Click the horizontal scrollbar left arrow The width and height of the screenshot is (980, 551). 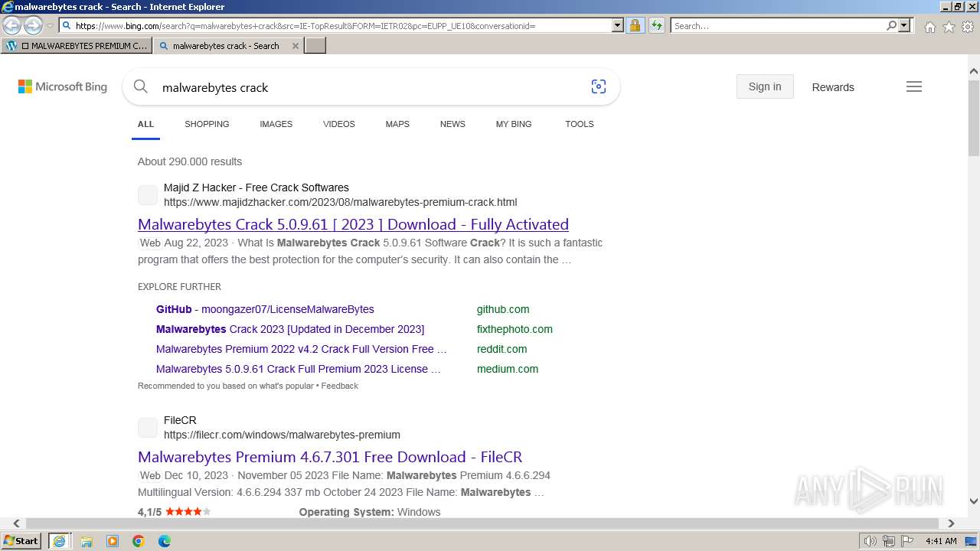16,523
